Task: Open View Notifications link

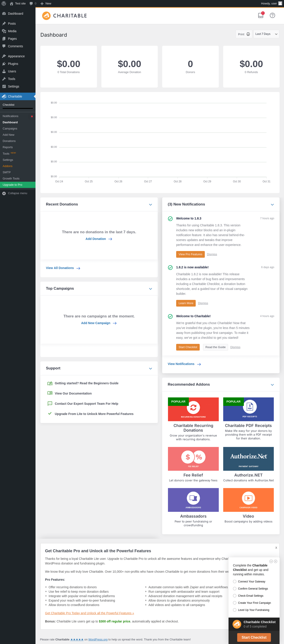Action: click(184, 364)
